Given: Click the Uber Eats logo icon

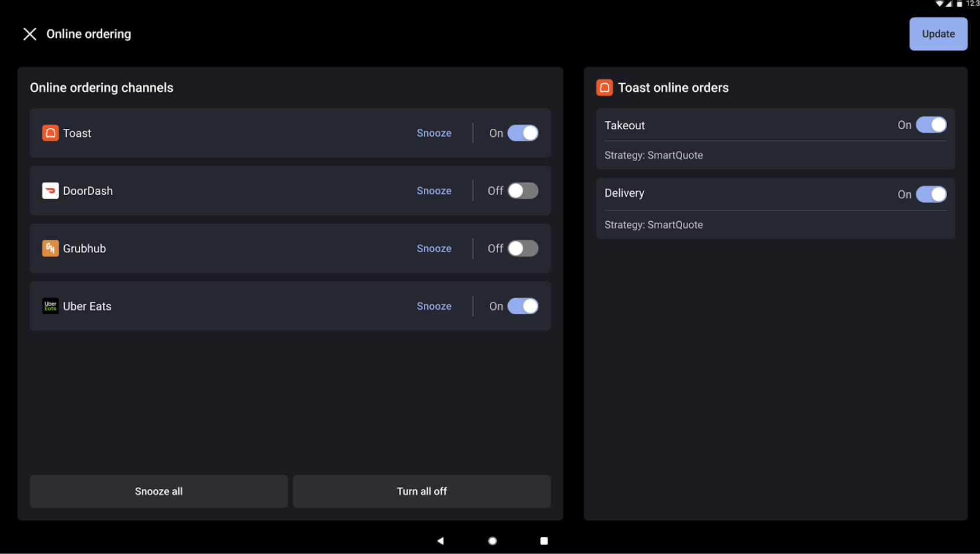Looking at the screenshot, I should (x=50, y=306).
